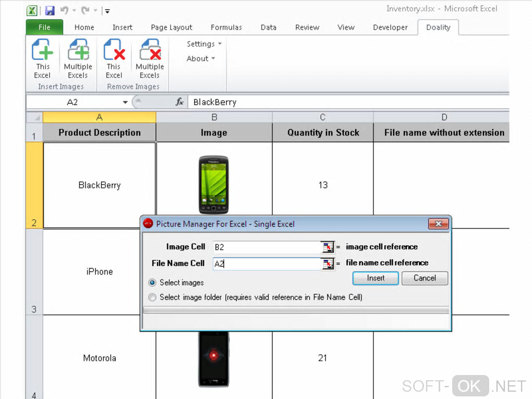Switch to the Home tab
Screen dimensions: 532x399
coord(84,28)
